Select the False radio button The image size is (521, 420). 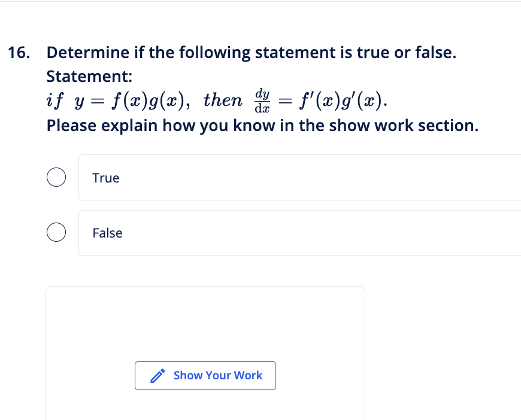[56, 232]
